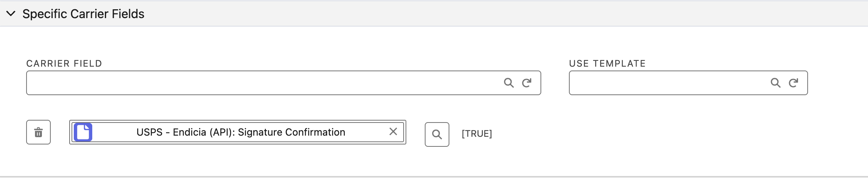This screenshot has height=178, width=868.
Task: Focus the Carrier Field lookup input
Action: coord(261,83)
